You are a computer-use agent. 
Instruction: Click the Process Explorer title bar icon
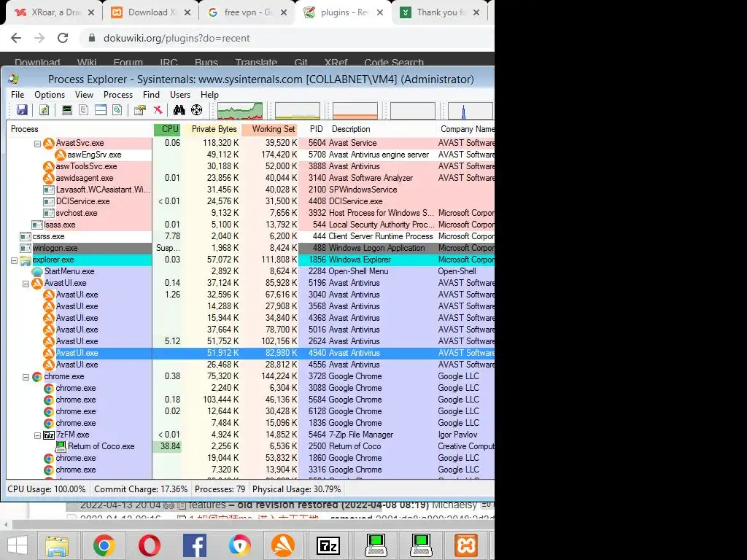pos(13,79)
